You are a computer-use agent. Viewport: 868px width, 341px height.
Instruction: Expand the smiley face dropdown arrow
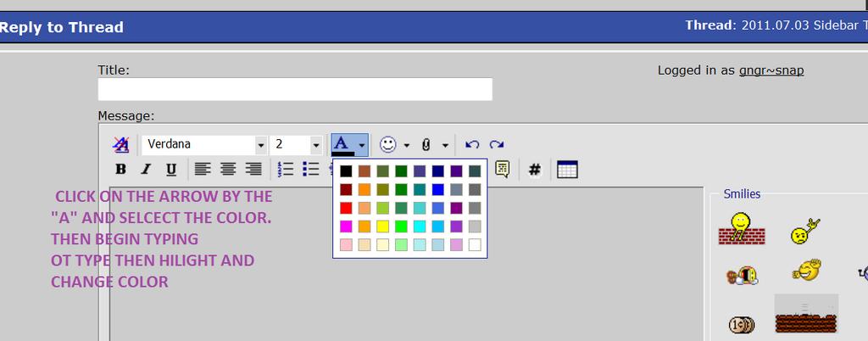(406, 145)
